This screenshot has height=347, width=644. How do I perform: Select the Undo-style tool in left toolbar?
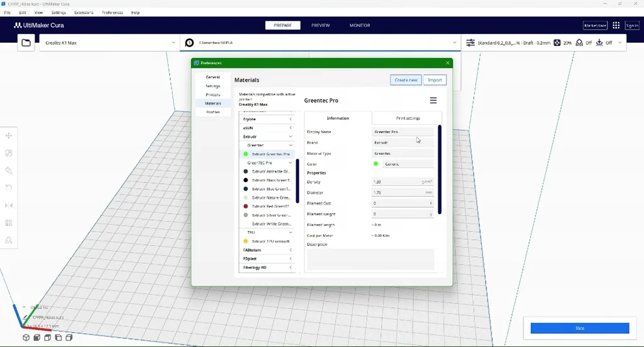tap(9, 188)
